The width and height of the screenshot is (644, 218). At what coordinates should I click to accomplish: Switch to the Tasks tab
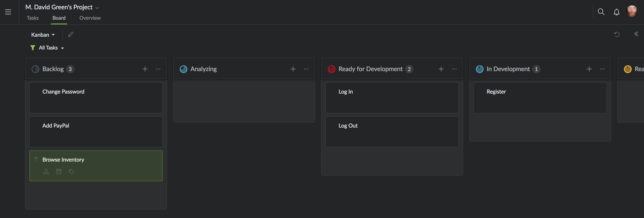pos(33,18)
